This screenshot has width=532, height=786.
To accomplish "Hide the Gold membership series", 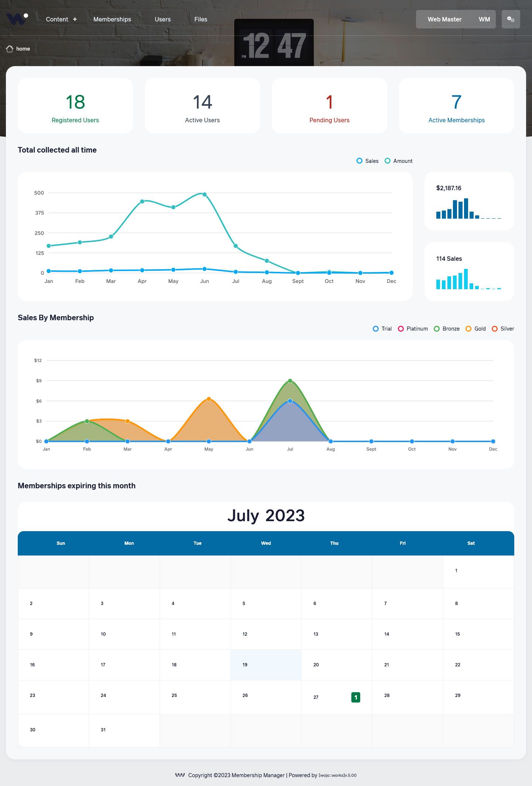I will click(476, 329).
